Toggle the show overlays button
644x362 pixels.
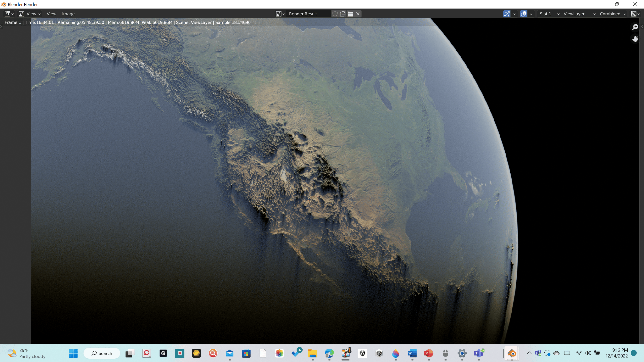524,14
